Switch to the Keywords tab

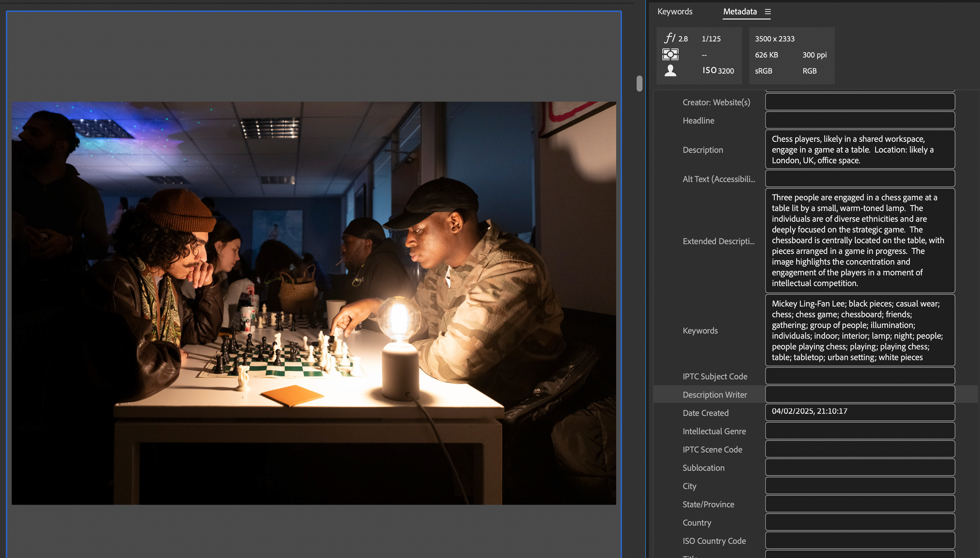(675, 11)
